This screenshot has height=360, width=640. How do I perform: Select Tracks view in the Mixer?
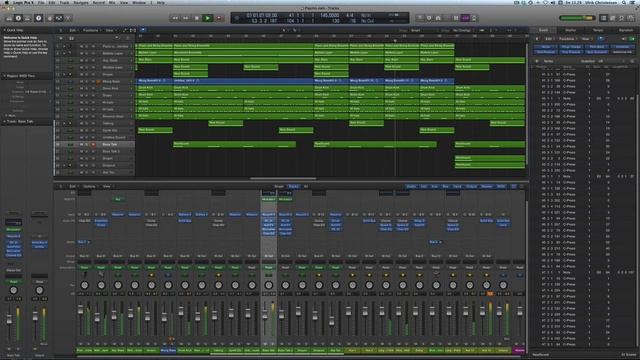(x=293, y=187)
